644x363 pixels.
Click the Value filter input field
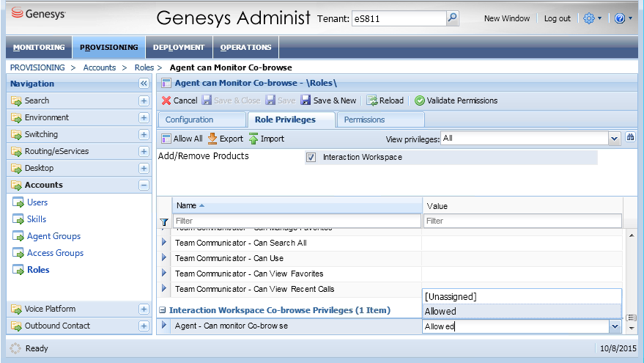[x=522, y=221]
